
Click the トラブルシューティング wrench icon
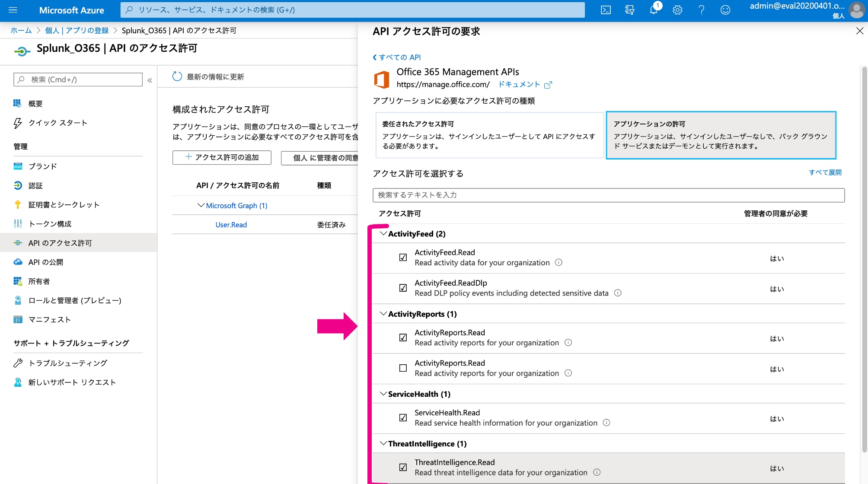tap(18, 363)
